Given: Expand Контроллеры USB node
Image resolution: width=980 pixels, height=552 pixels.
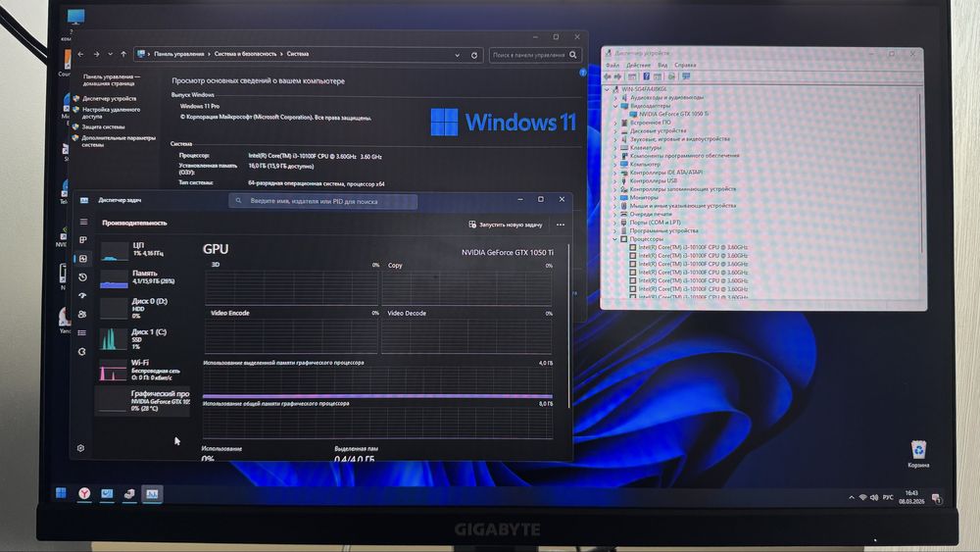Looking at the screenshot, I should (x=615, y=180).
